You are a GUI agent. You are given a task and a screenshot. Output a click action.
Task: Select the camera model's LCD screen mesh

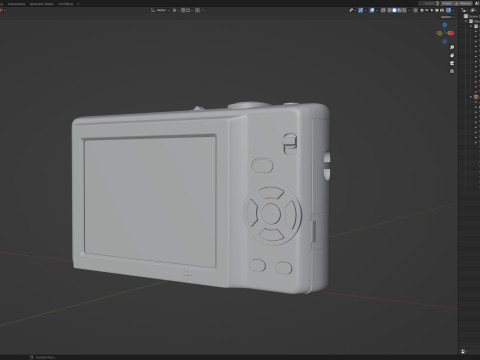point(150,202)
